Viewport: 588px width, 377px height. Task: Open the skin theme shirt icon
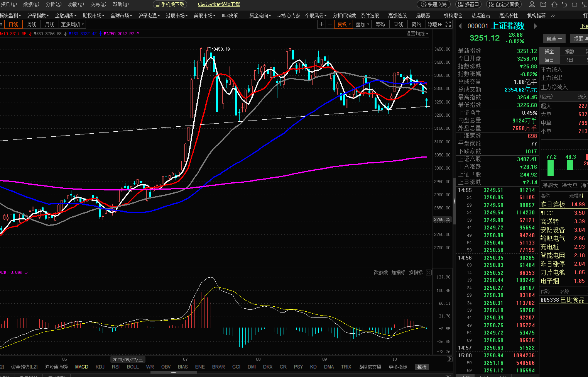574,5
